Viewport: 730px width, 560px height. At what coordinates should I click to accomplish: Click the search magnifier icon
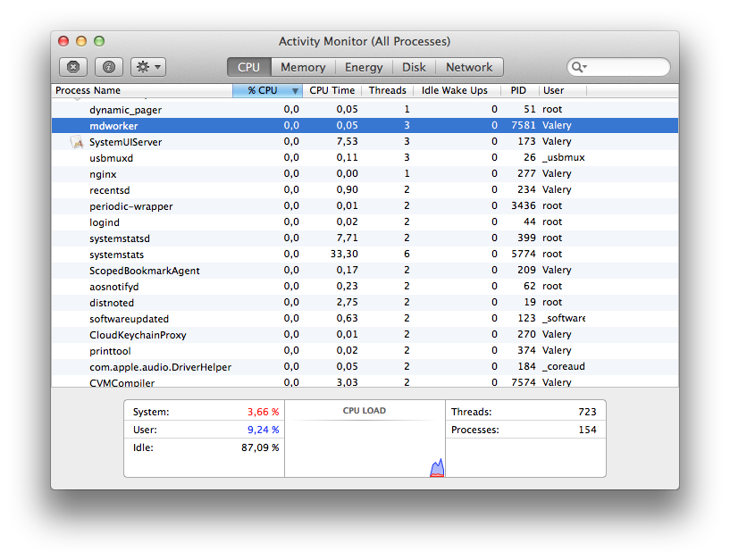tap(579, 67)
